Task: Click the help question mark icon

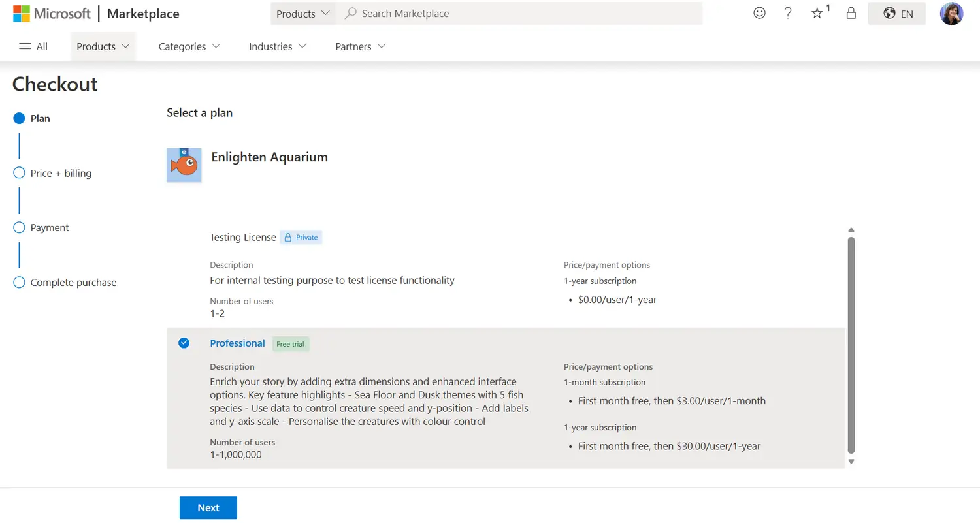Action: [787, 13]
